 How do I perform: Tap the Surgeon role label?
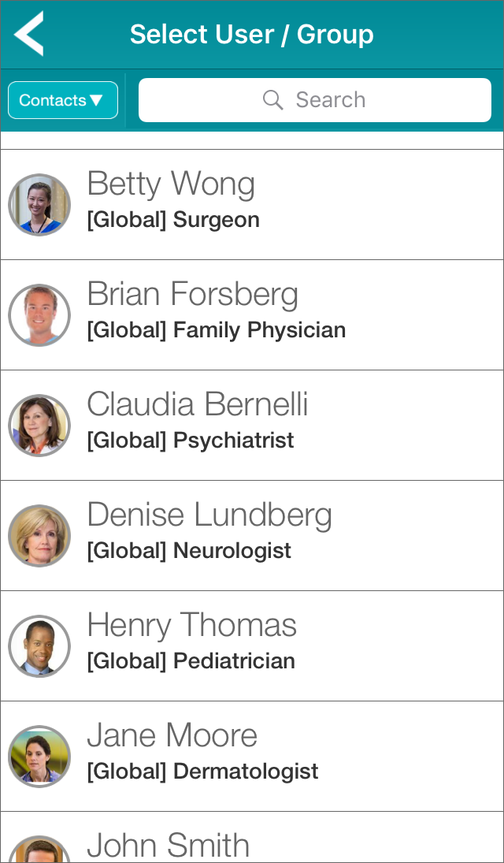tap(216, 220)
